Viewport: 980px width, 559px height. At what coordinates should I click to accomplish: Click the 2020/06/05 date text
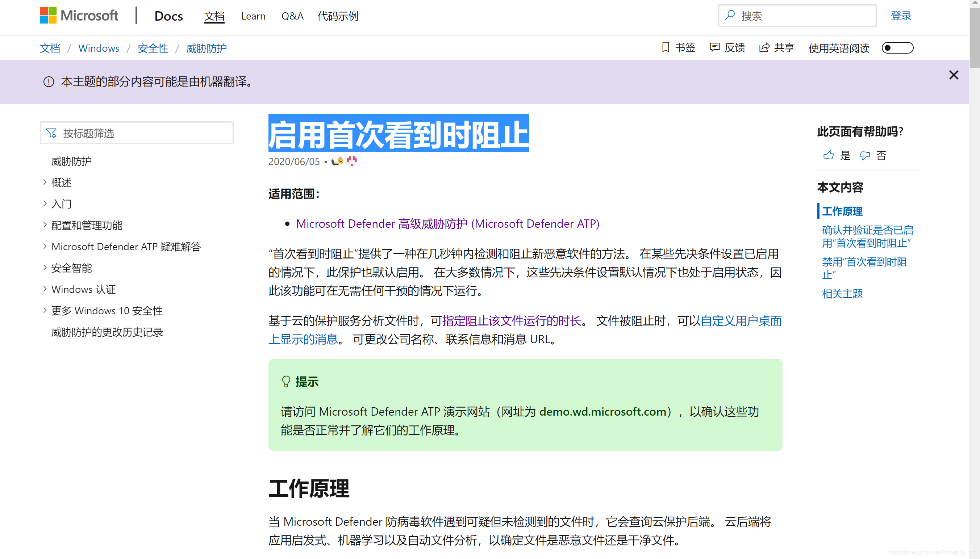(294, 161)
